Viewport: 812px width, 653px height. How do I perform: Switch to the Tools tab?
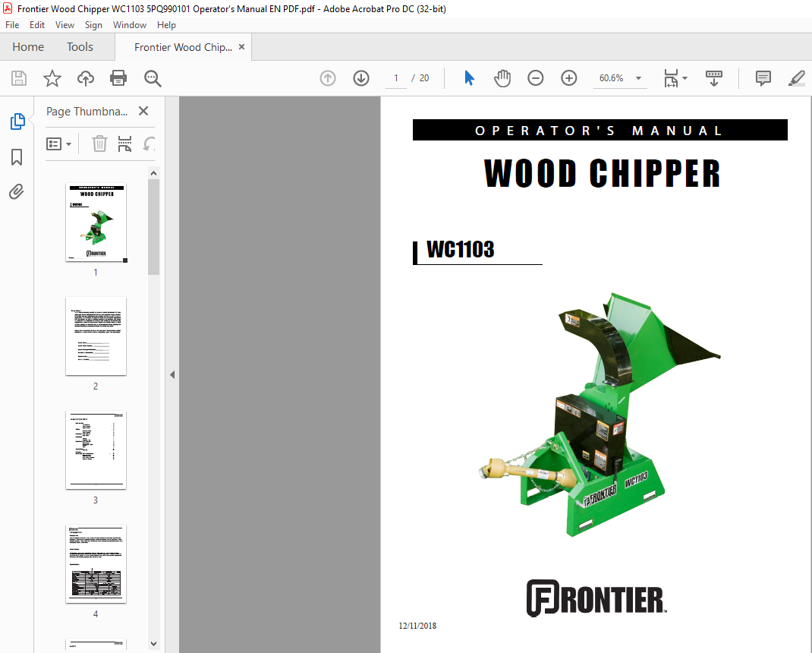[x=80, y=46]
